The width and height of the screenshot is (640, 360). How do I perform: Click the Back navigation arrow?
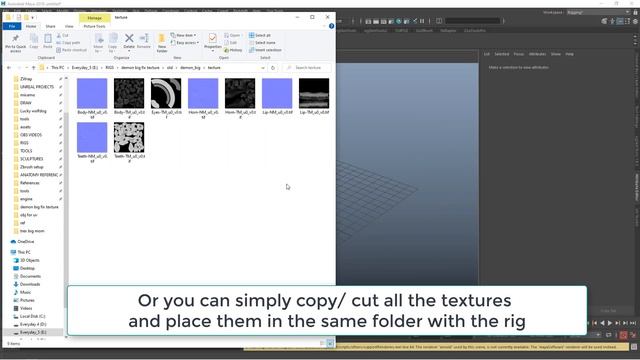pos(9,68)
